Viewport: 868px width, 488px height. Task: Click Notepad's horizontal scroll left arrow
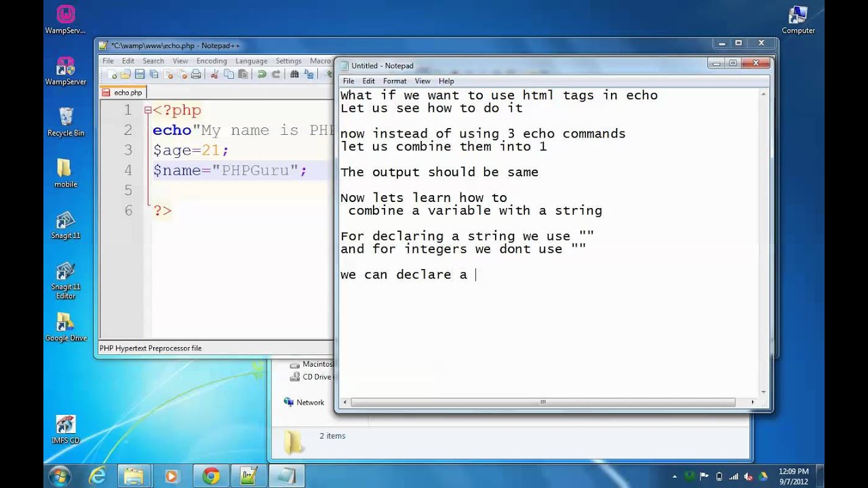point(345,402)
